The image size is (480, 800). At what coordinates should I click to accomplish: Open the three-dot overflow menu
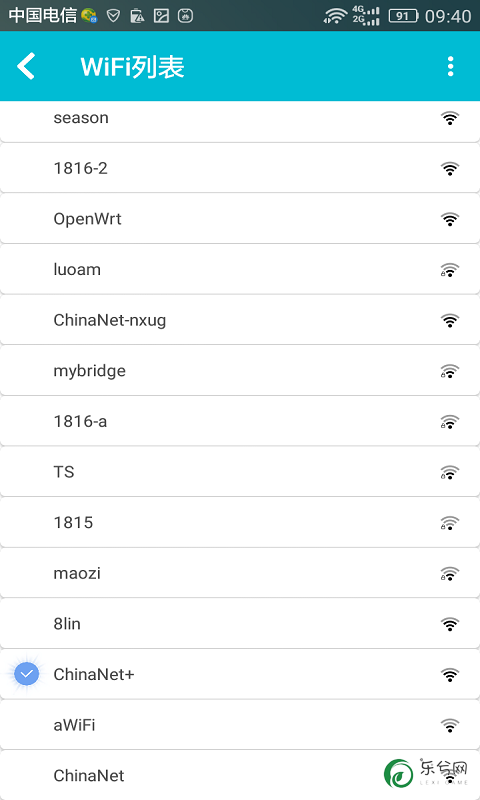(x=450, y=66)
